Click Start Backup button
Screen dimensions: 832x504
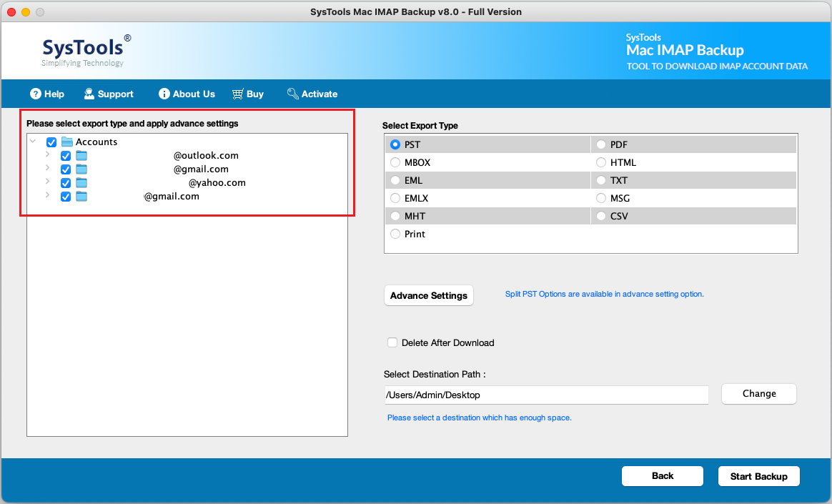[x=759, y=476]
